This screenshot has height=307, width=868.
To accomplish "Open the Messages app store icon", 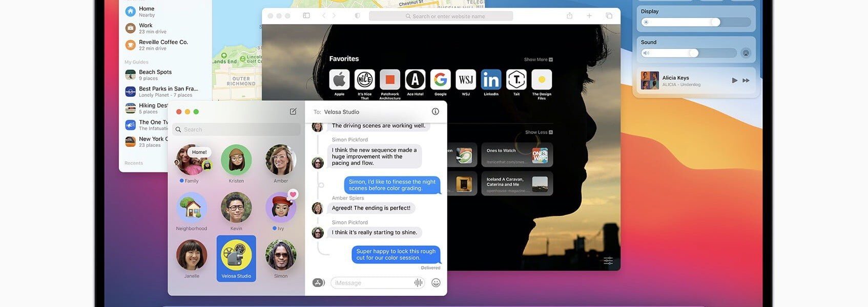I will click(319, 282).
